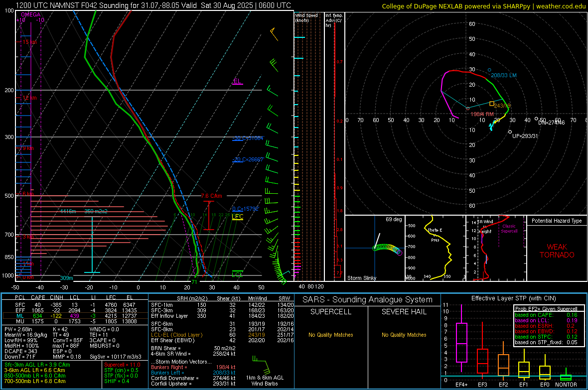588x390 pixels.
Task: Select the Theta-E v. Pres panel label
Action: (x=435, y=235)
